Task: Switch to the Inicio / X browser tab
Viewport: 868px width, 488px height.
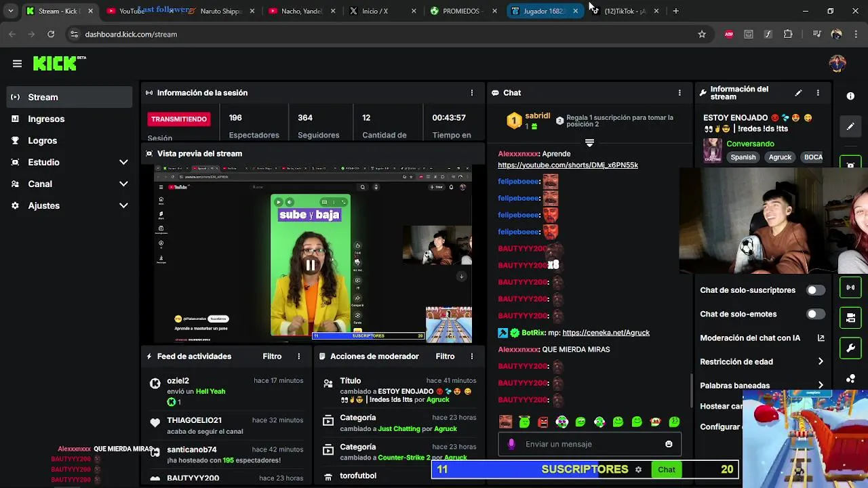Action: [x=383, y=11]
